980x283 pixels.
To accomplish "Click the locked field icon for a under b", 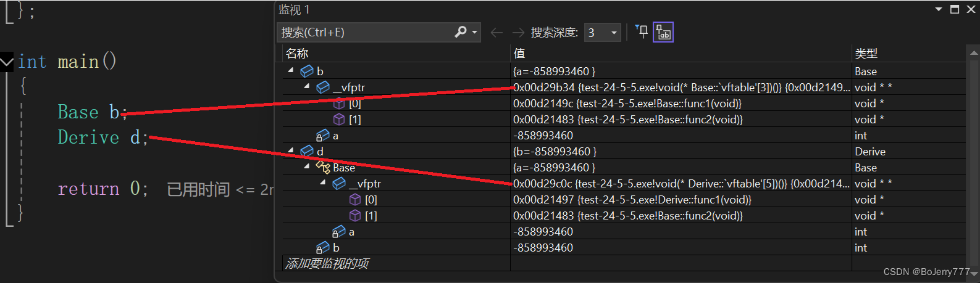I will 323,136.
